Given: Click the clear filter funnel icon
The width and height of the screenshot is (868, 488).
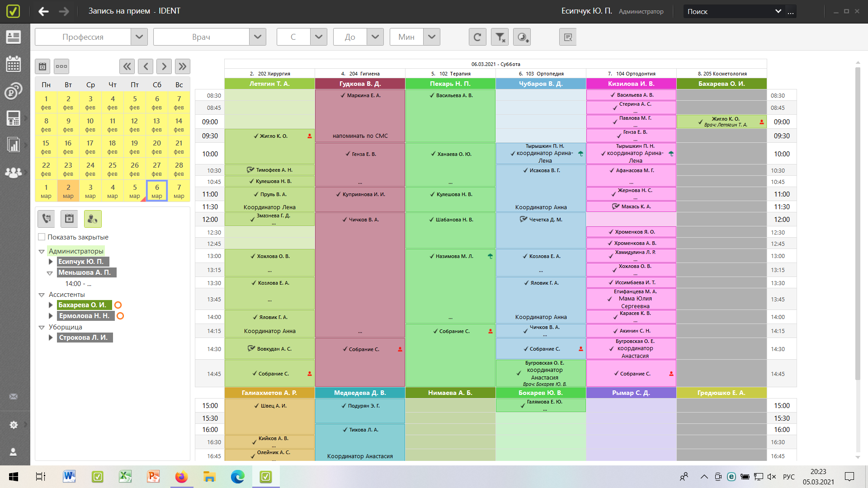Looking at the screenshot, I should pos(500,37).
